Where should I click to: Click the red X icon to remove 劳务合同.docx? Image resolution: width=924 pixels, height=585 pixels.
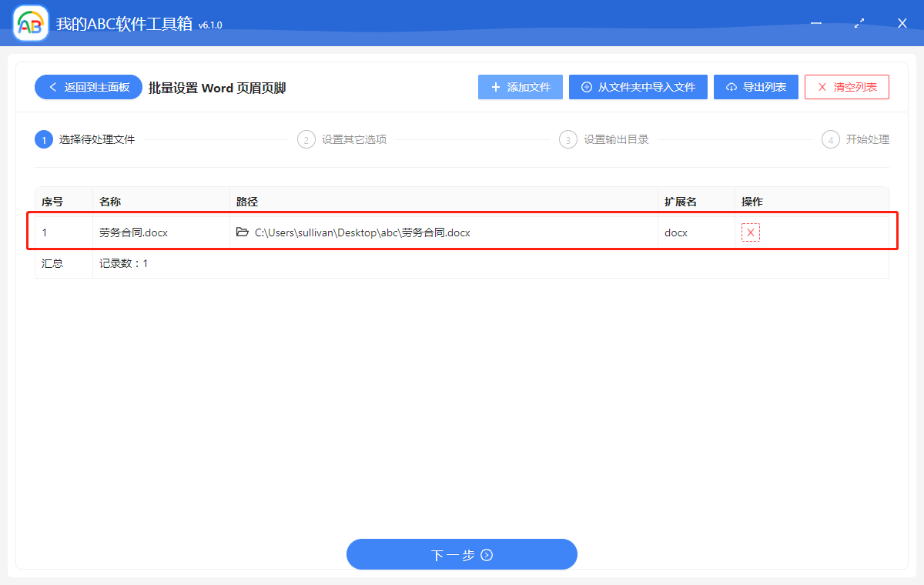pos(749,231)
